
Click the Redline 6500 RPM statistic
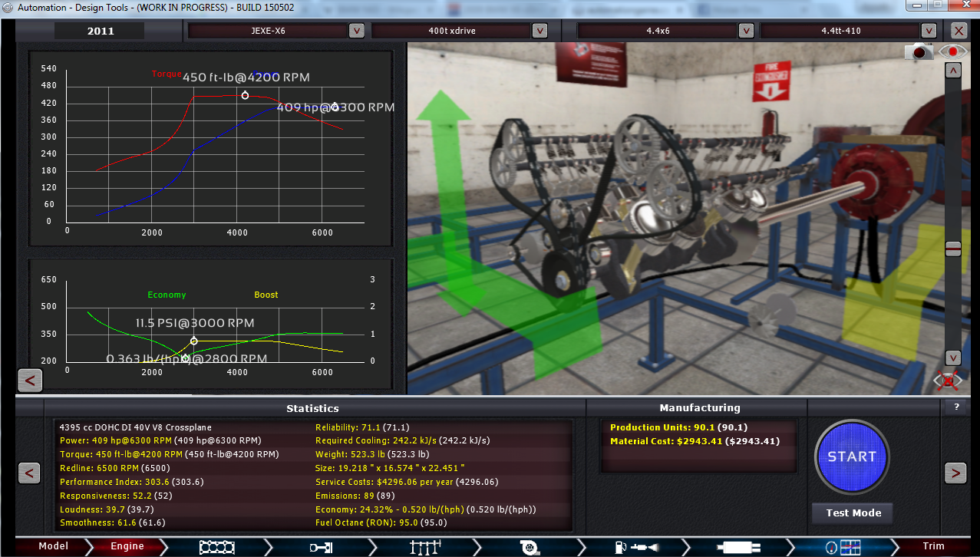pyautogui.click(x=115, y=468)
